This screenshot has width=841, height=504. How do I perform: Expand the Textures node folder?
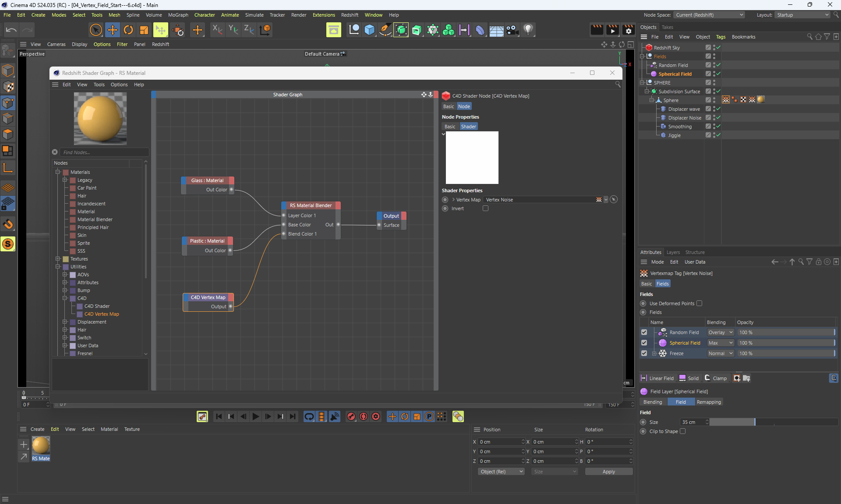[58, 259]
